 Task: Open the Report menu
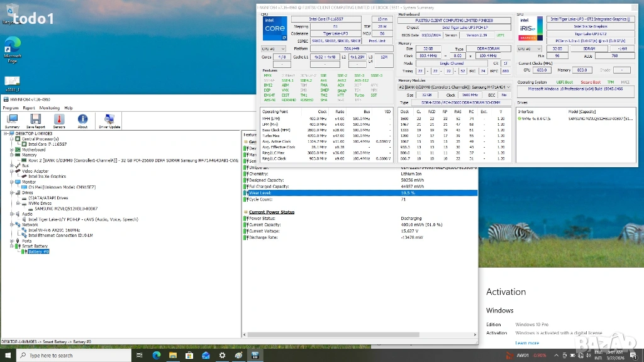point(29,108)
